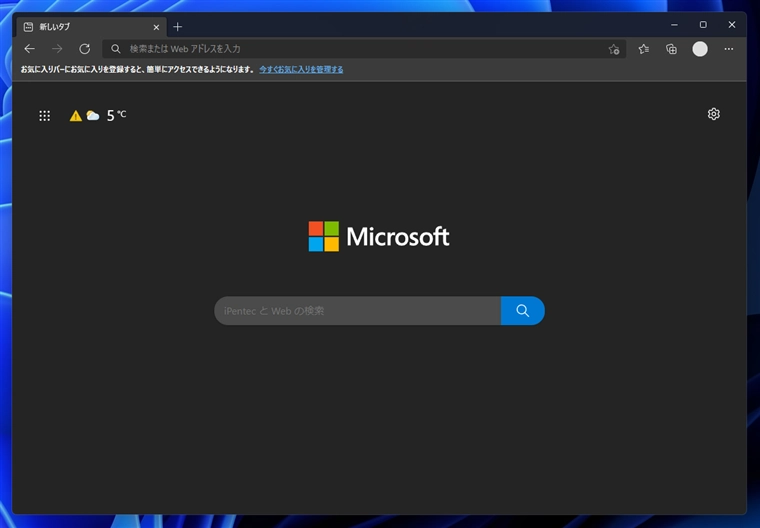The image size is (760, 528).
Task: Click the forward navigation arrow
Action: click(x=57, y=49)
